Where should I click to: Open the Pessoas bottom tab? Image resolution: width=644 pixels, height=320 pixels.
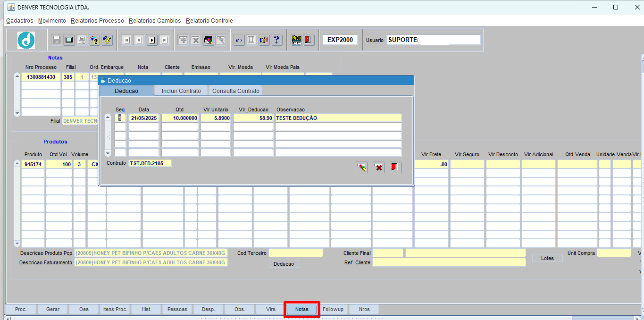[177, 309]
